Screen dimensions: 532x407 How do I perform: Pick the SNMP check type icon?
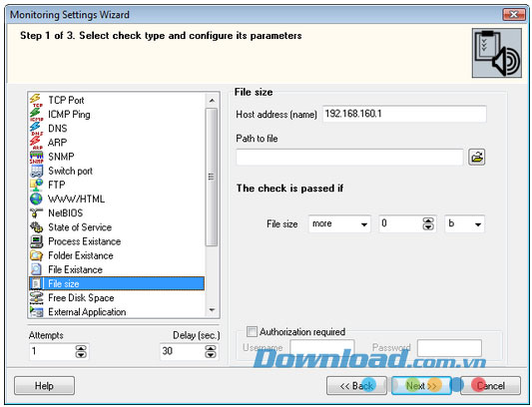pyautogui.click(x=36, y=157)
